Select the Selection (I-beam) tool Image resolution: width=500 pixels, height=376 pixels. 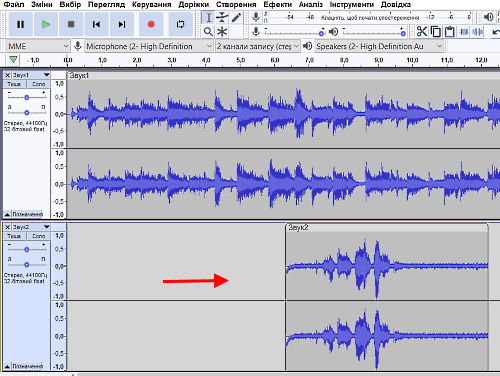(x=208, y=17)
